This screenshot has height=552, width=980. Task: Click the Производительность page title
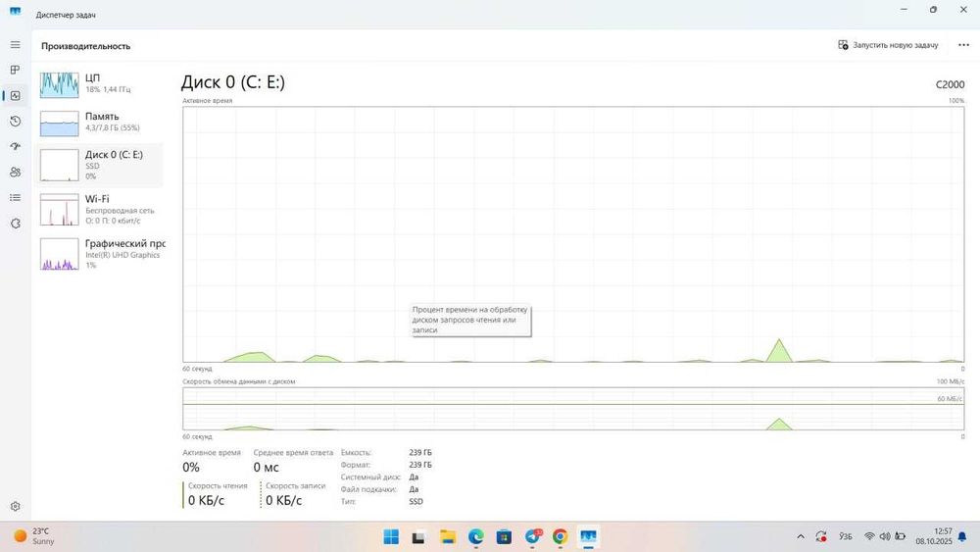point(85,46)
